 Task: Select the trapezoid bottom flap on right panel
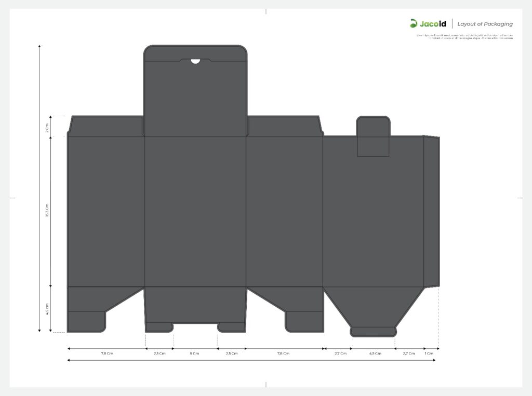click(x=374, y=309)
